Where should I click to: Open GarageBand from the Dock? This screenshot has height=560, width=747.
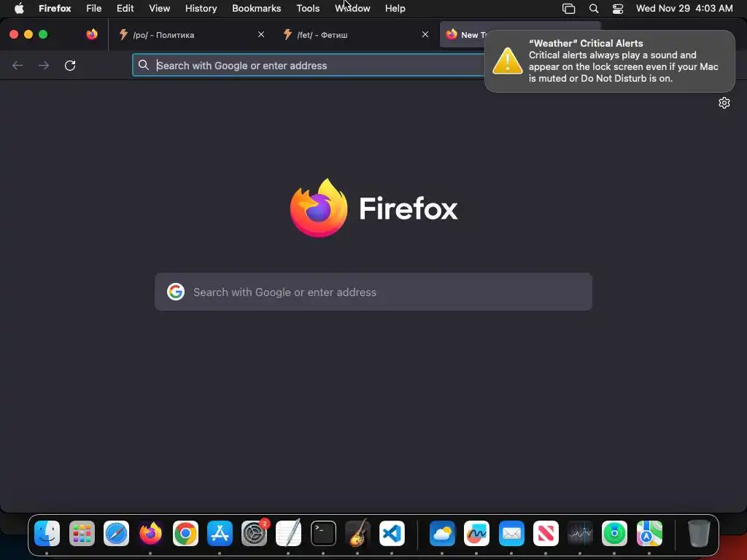click(357, 533)
